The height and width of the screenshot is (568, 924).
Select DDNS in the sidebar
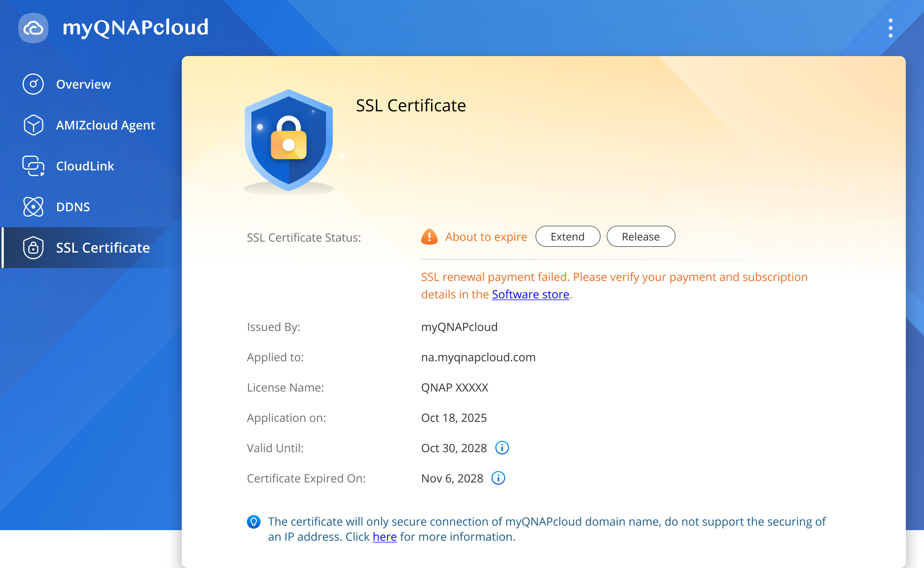click(73, 207)
